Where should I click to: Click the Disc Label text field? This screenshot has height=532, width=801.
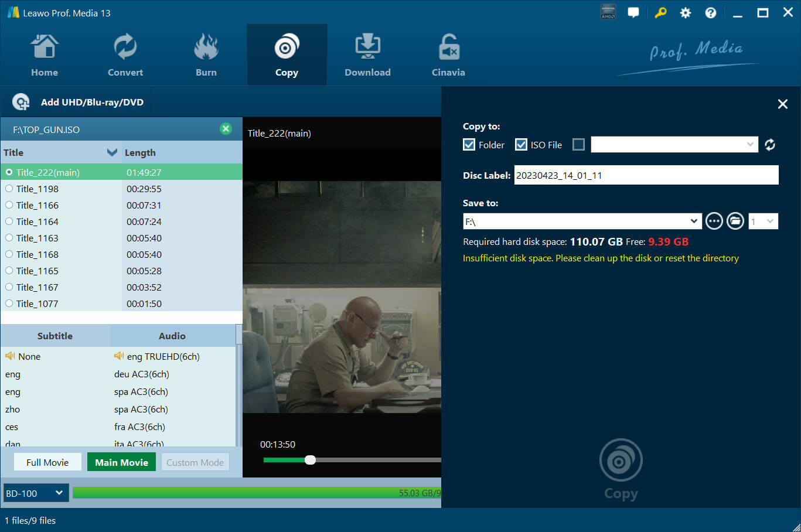tap(646, 175)
